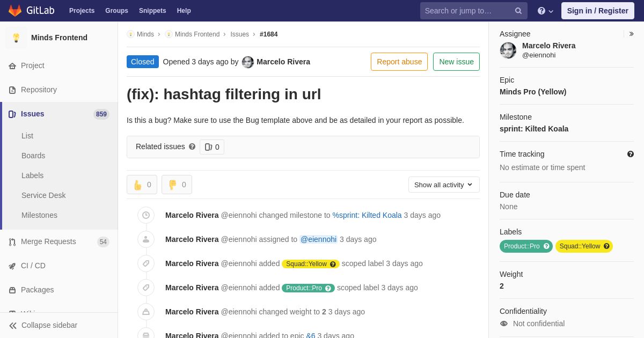Give a thumbs up reaction
Screen dimensions: 644x338
coord(142,185)
